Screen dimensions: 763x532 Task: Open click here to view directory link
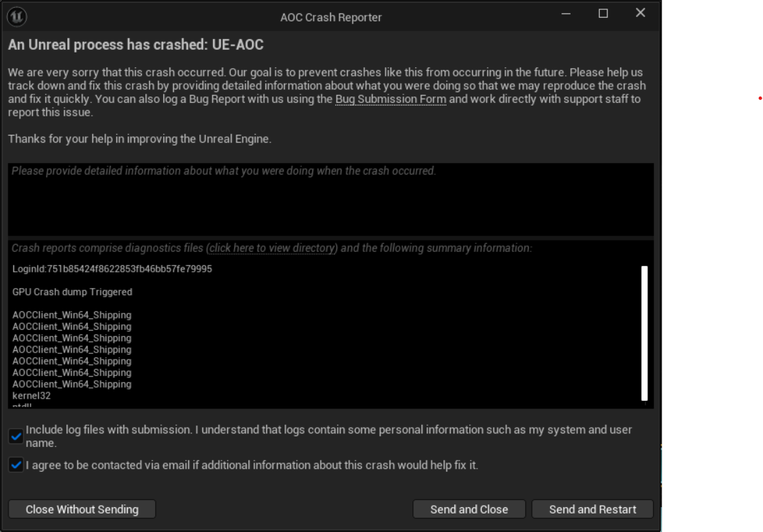[272, 248]
